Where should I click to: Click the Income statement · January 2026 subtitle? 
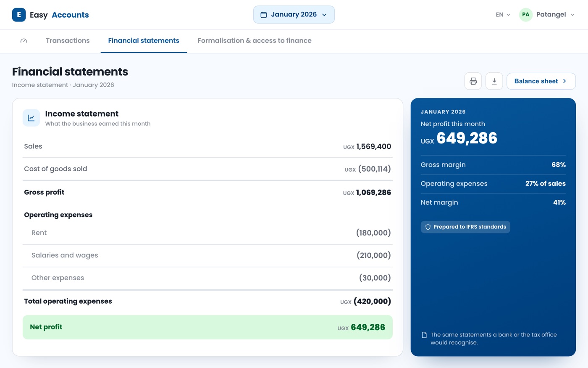(x=63, y=85)
